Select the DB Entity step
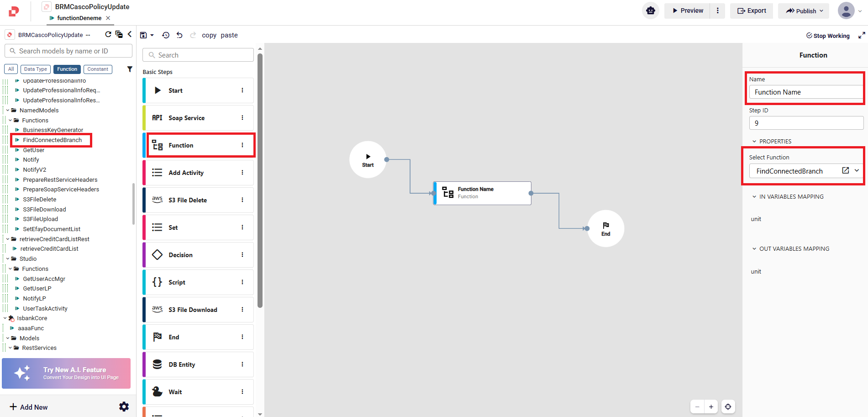This screenshot has width=868, height=417. click(x=198, y=364)
